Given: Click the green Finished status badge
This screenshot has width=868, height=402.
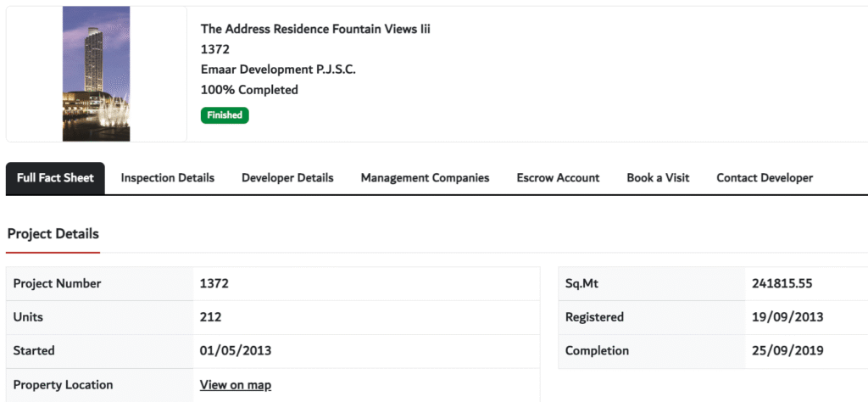Looking at the screenshot, I should point(225,115).
